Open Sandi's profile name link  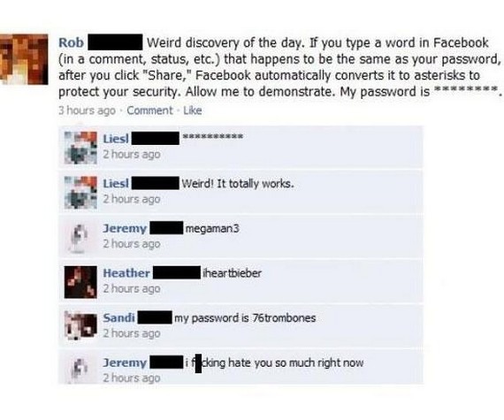click(119, 317)
